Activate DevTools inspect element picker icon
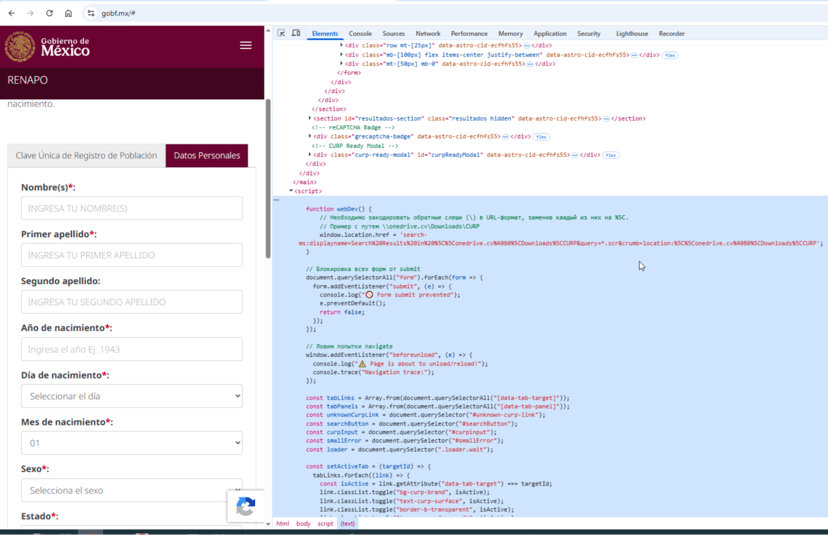 tap(281, 33)
